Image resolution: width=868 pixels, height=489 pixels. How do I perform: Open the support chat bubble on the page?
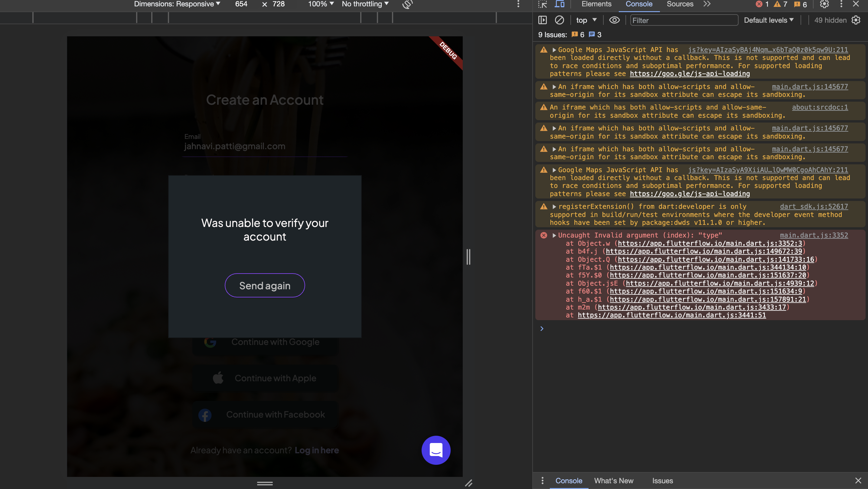(x=436, y=450)
